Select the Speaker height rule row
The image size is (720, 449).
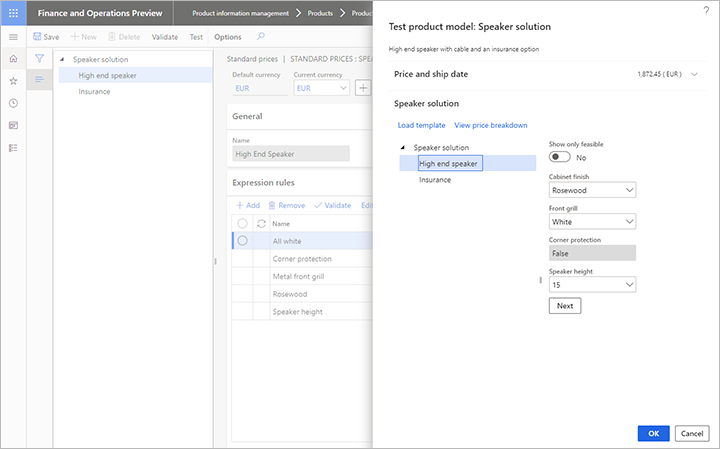click(302, 311)
